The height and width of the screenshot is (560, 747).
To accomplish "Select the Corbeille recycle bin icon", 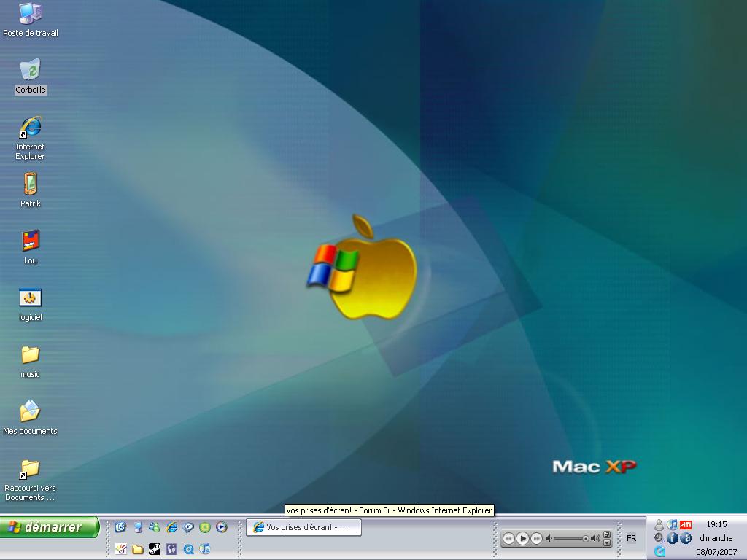I will (31, 76).
